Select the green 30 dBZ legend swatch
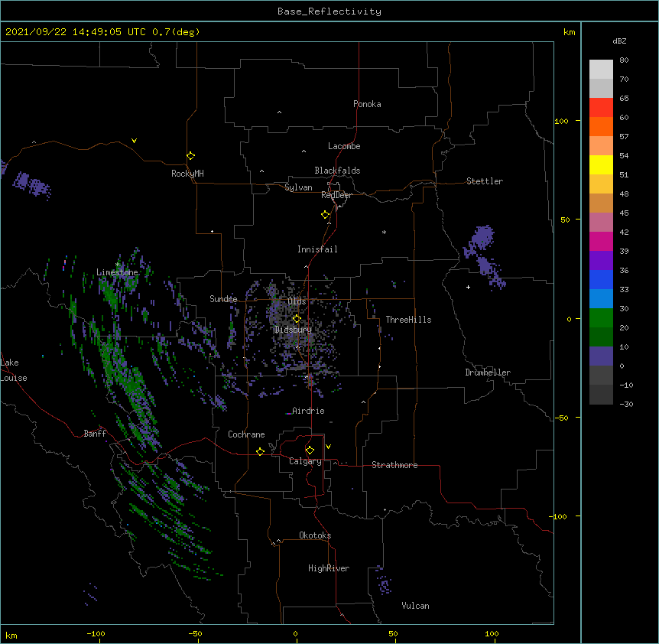 point(601,318)
